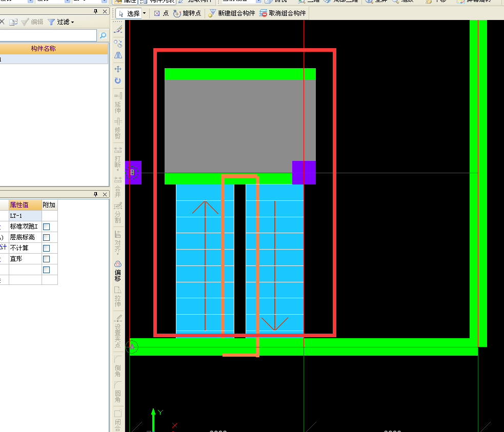The height and width of the screenshot is (432, 504).
Task: Click the 对齐 (align) tool
Action: (x=118, y=242)
